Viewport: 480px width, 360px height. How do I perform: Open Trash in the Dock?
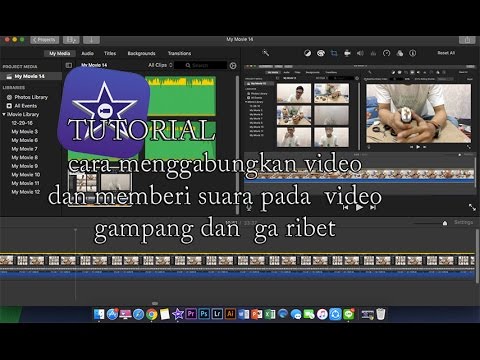pos(381,314)
